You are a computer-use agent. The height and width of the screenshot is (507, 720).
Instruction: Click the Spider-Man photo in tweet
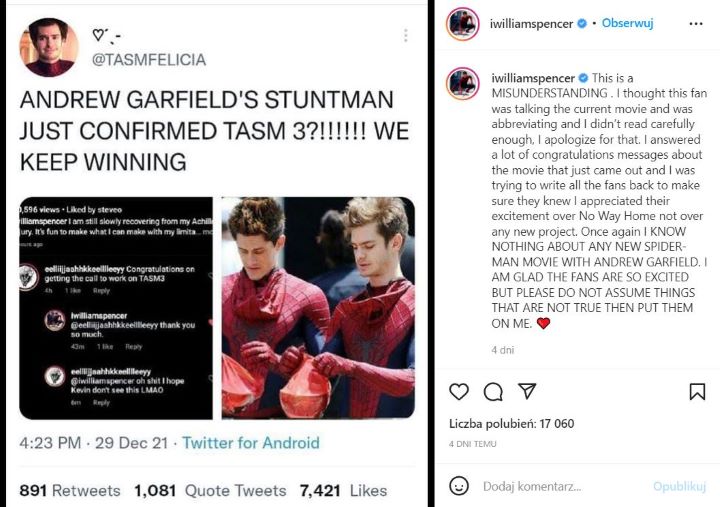318,307
